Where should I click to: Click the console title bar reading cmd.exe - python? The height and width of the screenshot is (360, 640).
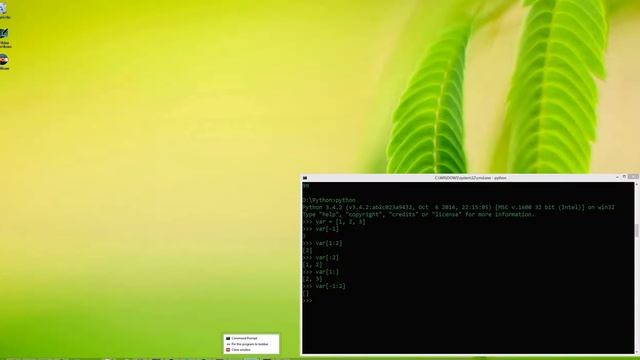(x=470, y=178)
